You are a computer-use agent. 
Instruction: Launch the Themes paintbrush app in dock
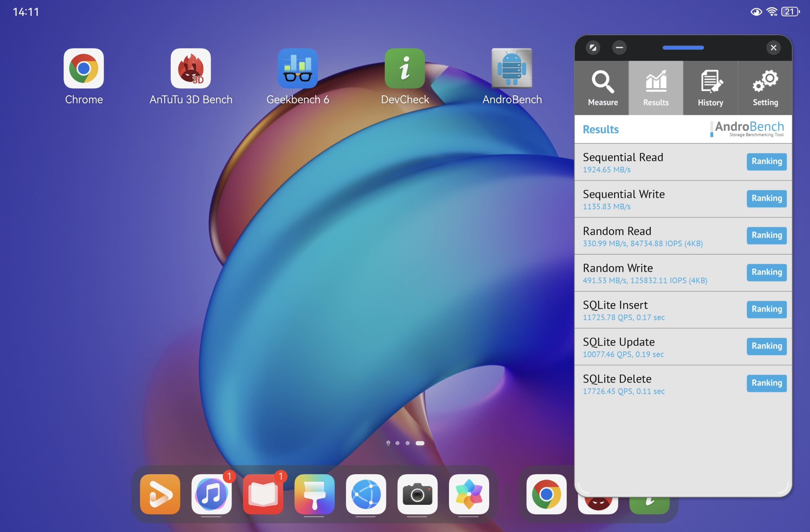point(315,494)
